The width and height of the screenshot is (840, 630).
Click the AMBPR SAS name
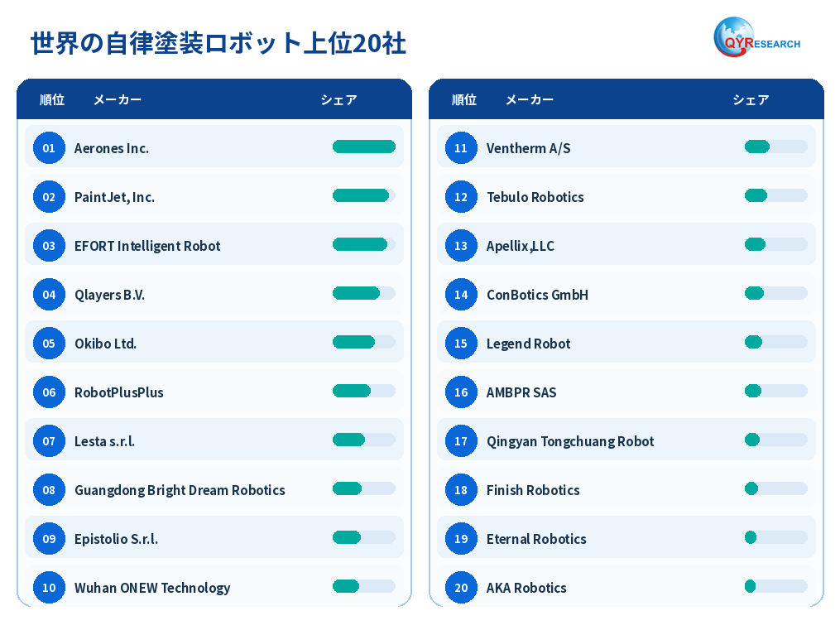(521, 392)
